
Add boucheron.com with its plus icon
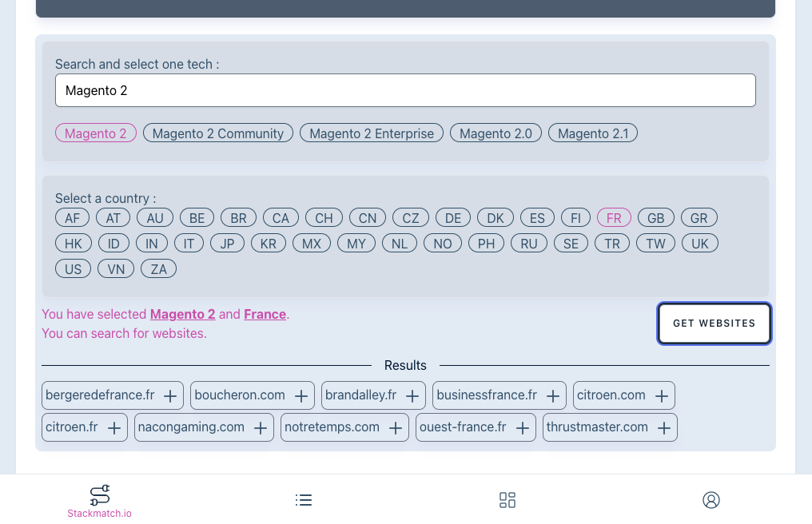click(301, 396)
